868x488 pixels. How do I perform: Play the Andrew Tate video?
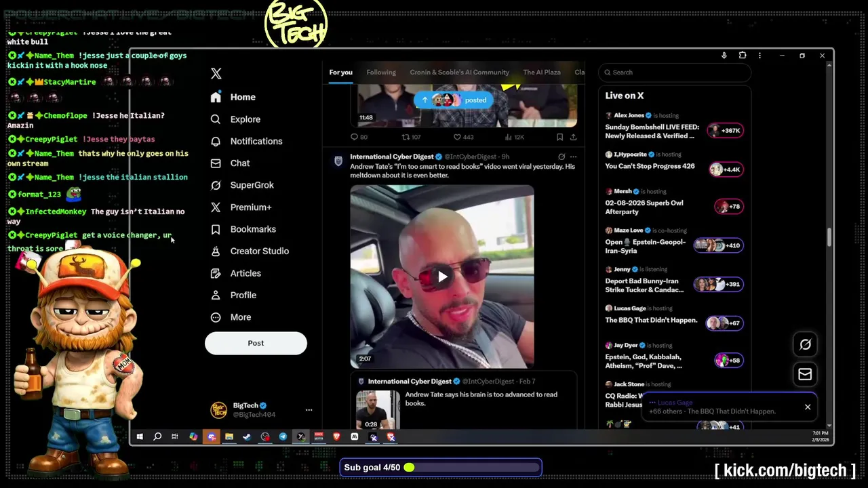click(442, 277)
